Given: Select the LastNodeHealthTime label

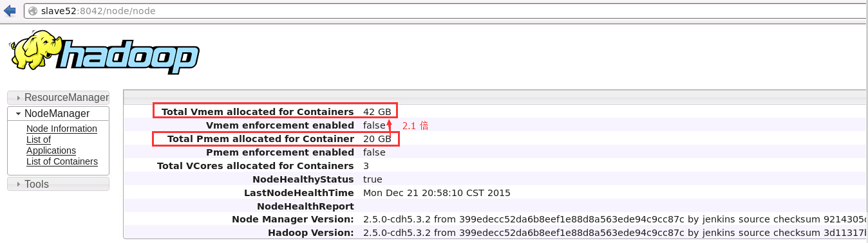Looking at the screenshot, I should (x=299, y=193).
